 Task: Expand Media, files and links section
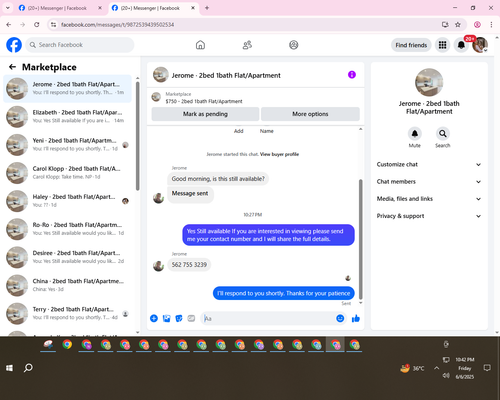pos(429,199)
